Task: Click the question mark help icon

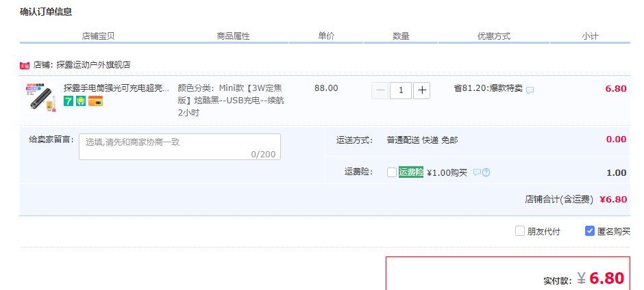Action: (486, 172)
